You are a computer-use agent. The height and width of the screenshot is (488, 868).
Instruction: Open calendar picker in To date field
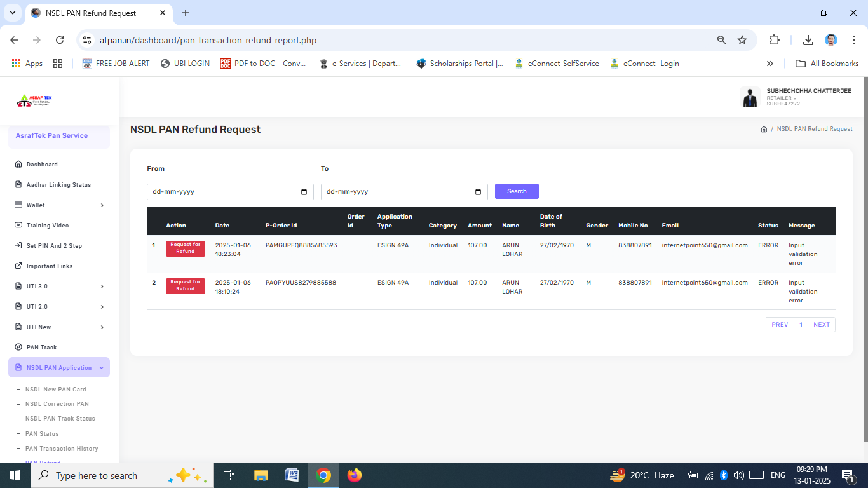[x=478, y=192]
